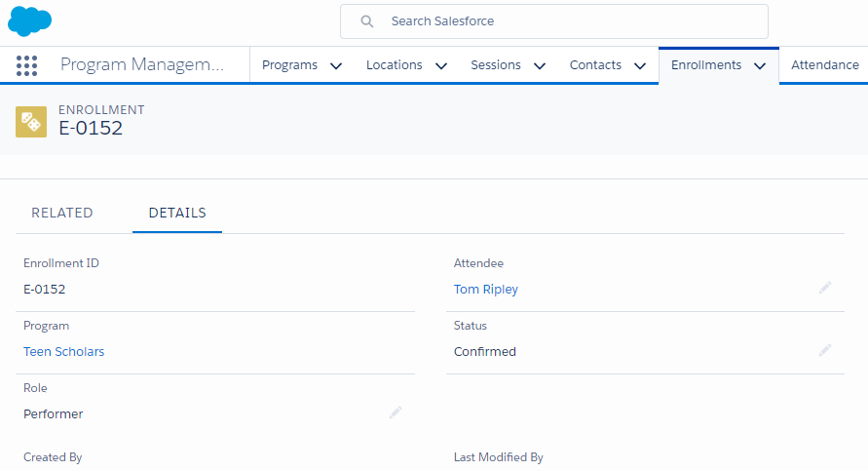Screen dimensions: 868x471
Task: Click the Performer role value
Action: point(54,413)
